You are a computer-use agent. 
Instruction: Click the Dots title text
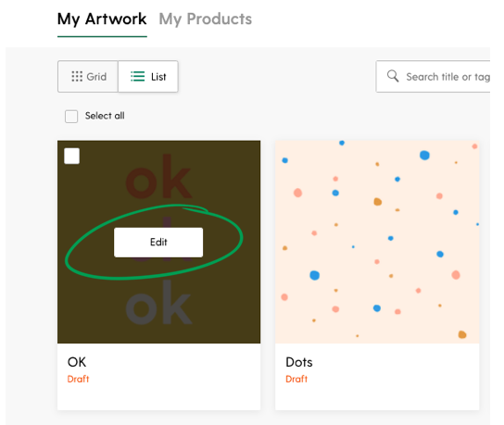coord(299,362)
